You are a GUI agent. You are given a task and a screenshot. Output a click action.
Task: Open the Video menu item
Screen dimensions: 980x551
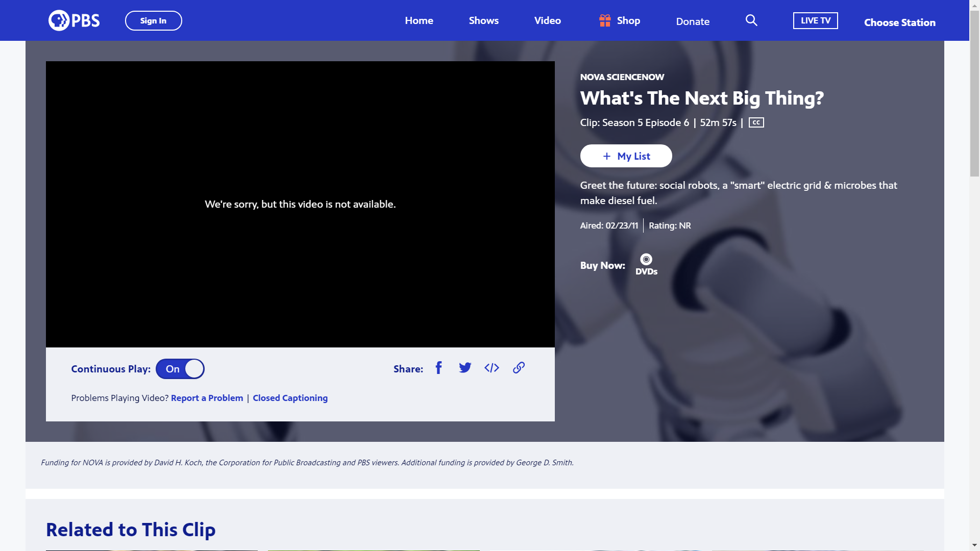pyautogui.click(x=548, y=20)
